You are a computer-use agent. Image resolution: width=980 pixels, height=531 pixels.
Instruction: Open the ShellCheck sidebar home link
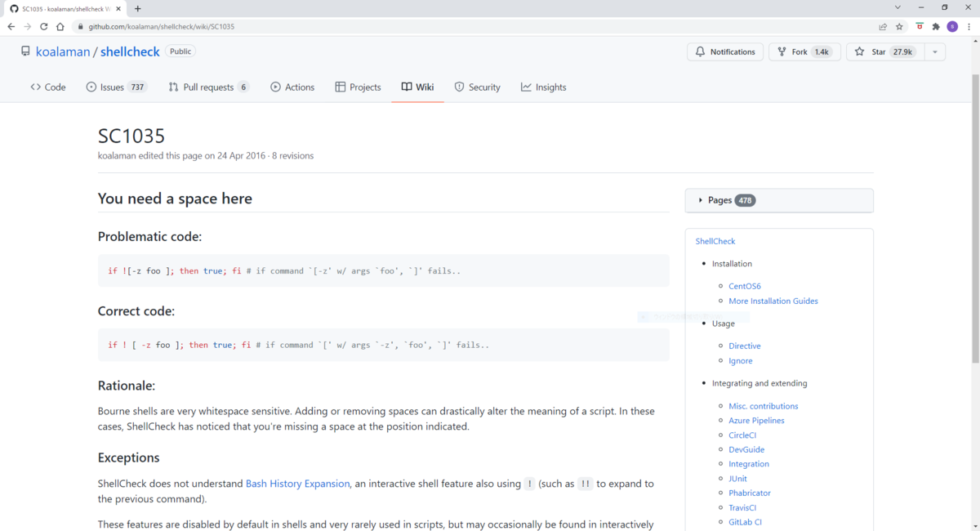pos(715,241)
